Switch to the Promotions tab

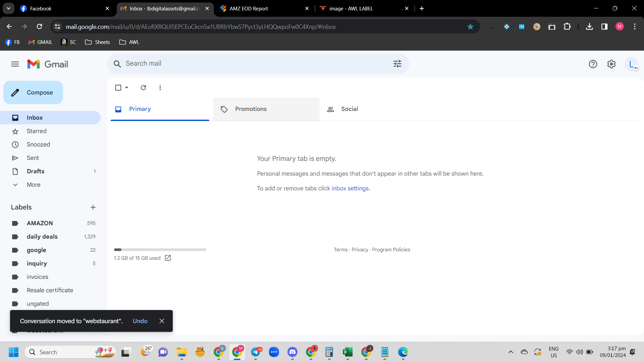[x=266, y=109]
